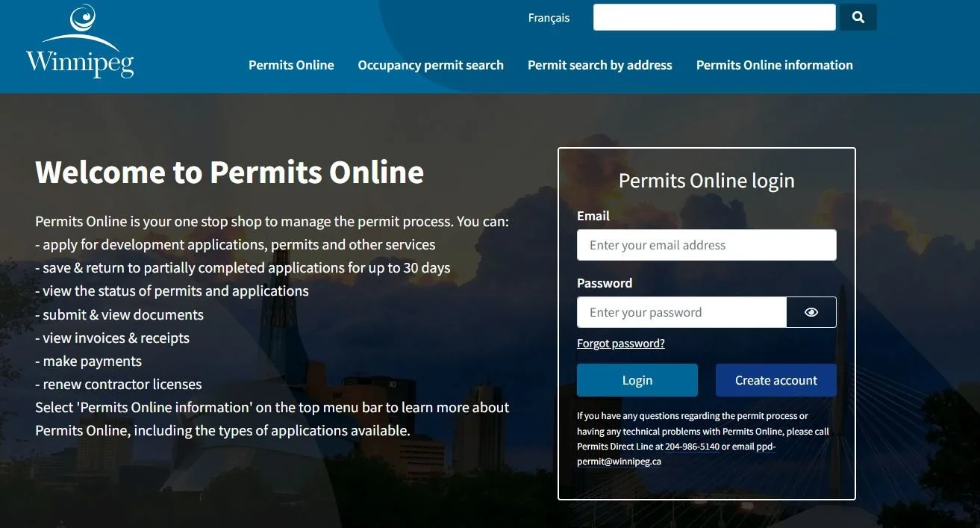
Task: Click the 'renew contractor licenses' line
Action: [119, 385]
